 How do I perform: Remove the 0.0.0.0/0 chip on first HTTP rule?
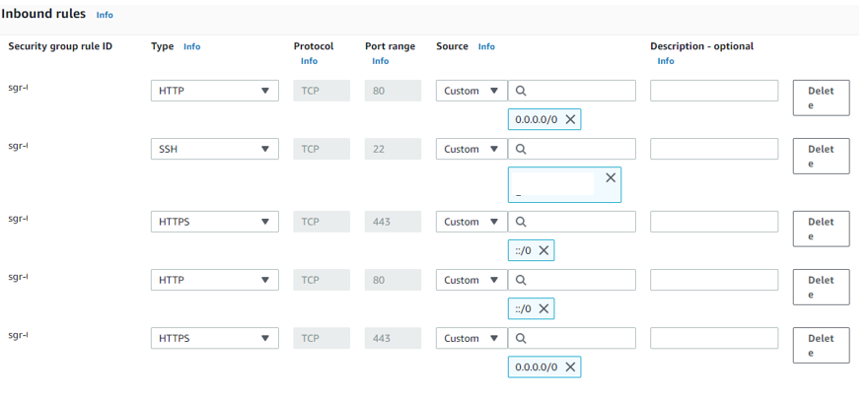pos(571,119)
